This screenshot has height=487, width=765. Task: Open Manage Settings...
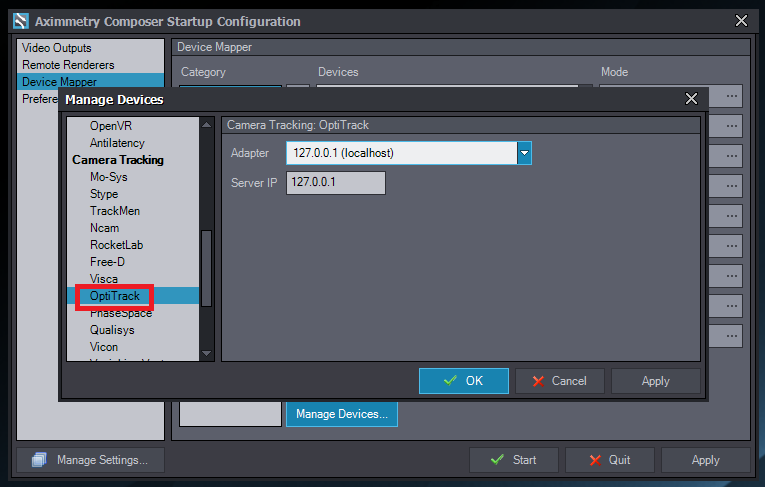[x=91, y=460]
